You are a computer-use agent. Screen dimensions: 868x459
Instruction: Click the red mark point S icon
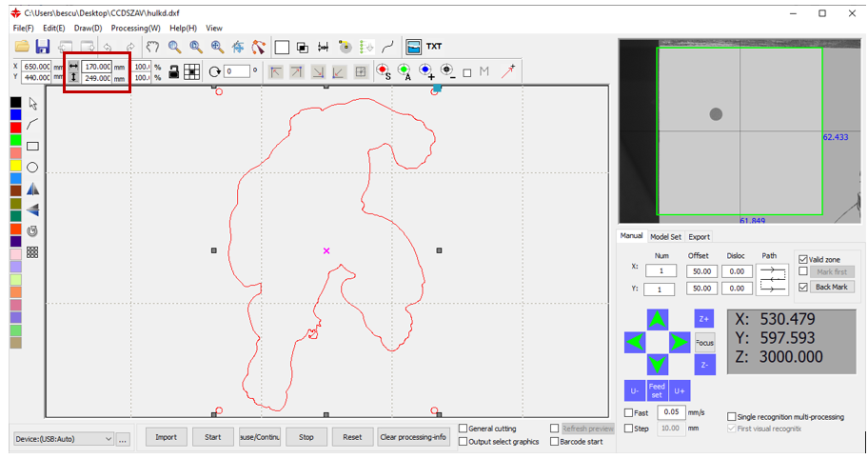tap(383, 71)
